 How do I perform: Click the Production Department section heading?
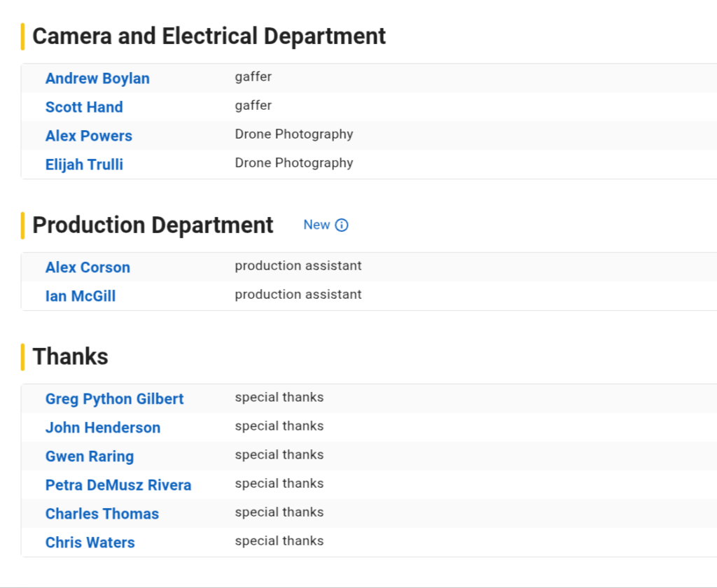[153, 225]
